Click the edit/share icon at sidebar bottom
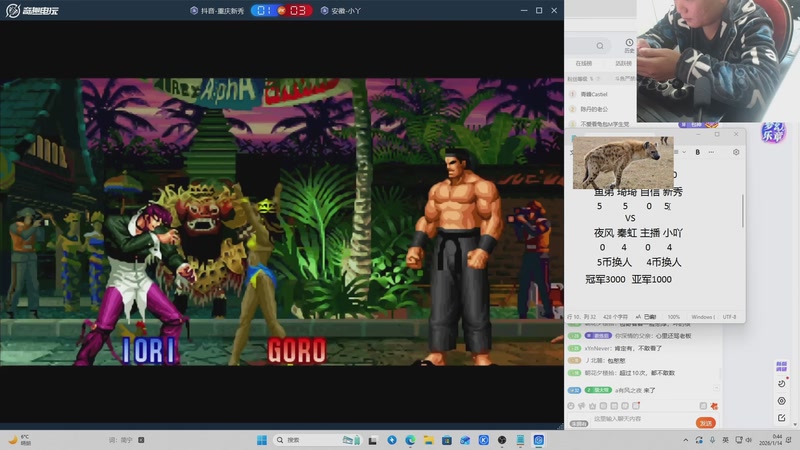The image size is (800, 450). coord(782,418)
